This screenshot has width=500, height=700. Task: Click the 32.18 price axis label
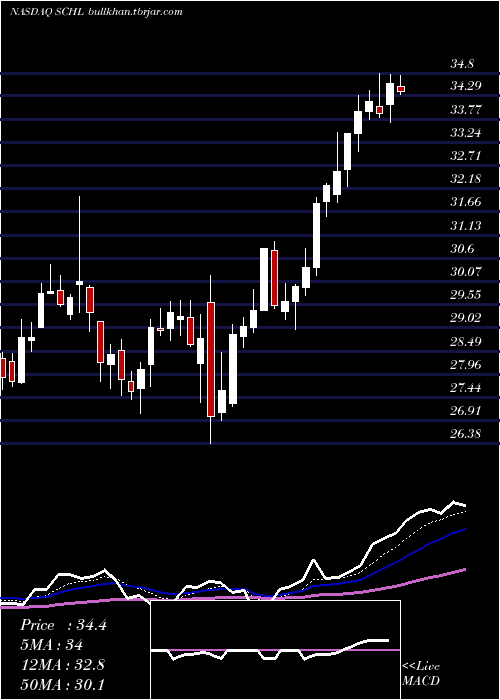tap(466, 179)
